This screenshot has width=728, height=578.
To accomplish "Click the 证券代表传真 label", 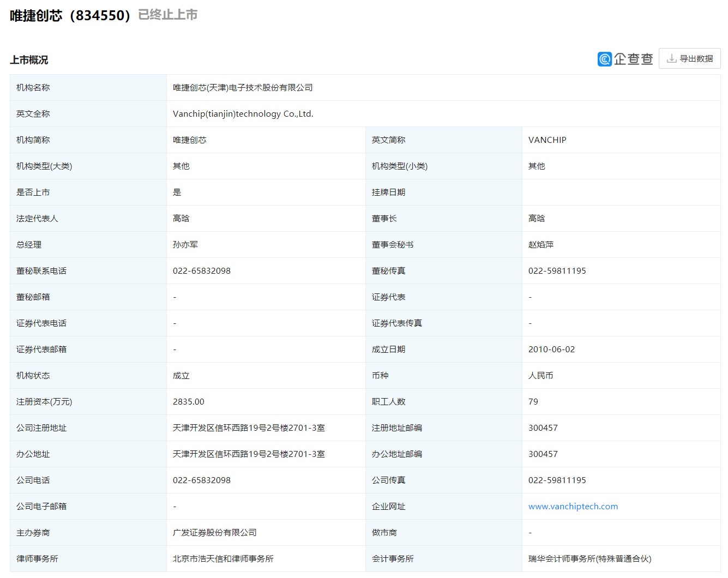I will (397, 323).
